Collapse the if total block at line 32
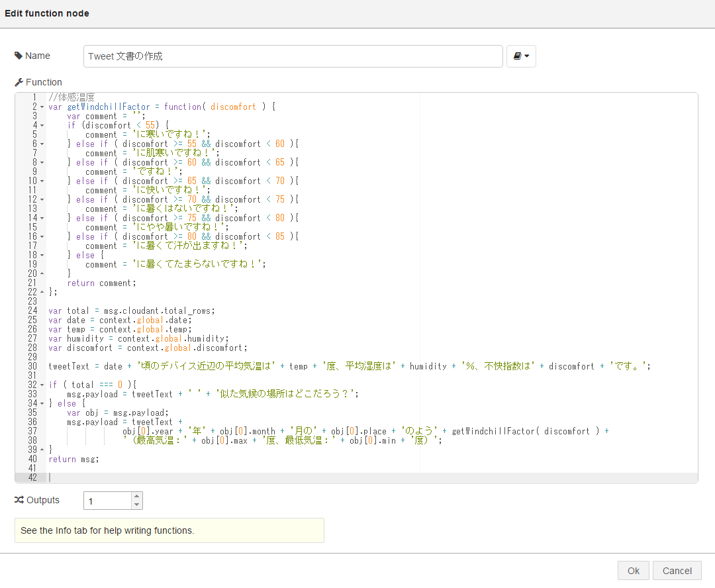This screenshot has width=715, height=588. pyautogui.click(x=42, y=385)
